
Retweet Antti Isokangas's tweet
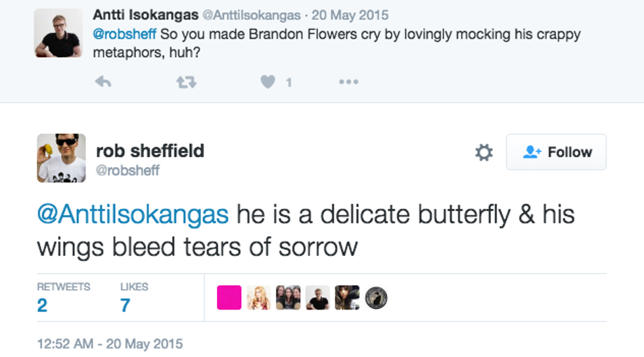186,82
